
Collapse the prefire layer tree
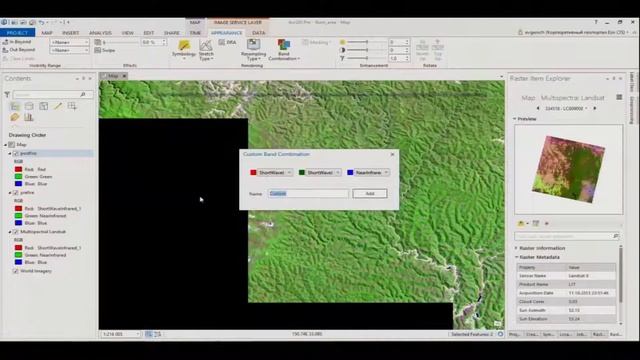[10, 193]
